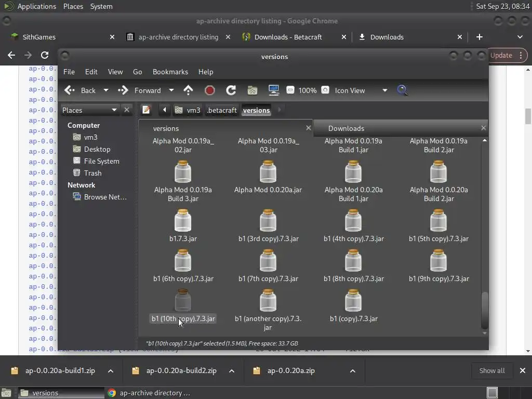Viewport: 532px width, 399px height.
Task: Close the Places sidebar pane
Action: coord(127,110)
